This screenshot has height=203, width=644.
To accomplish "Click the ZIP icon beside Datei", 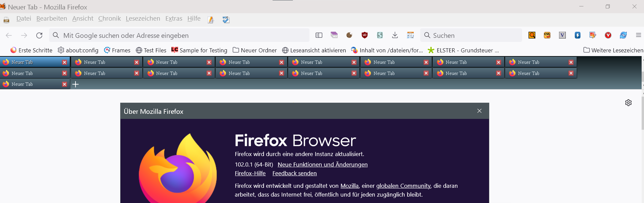I will (x=6, y=20).
